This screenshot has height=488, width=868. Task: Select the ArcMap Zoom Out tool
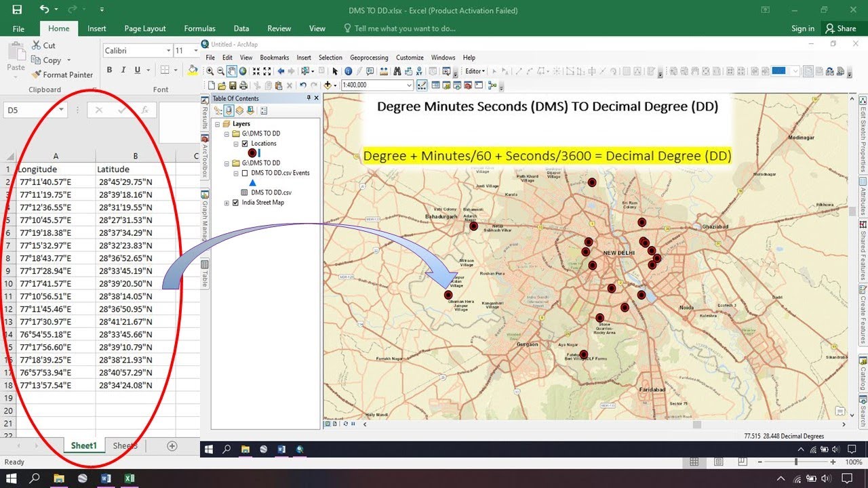point(220,71)
